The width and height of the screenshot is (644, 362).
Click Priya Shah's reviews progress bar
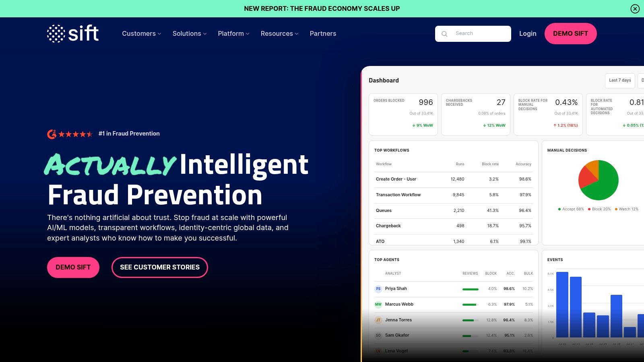(x=471, y=289)
